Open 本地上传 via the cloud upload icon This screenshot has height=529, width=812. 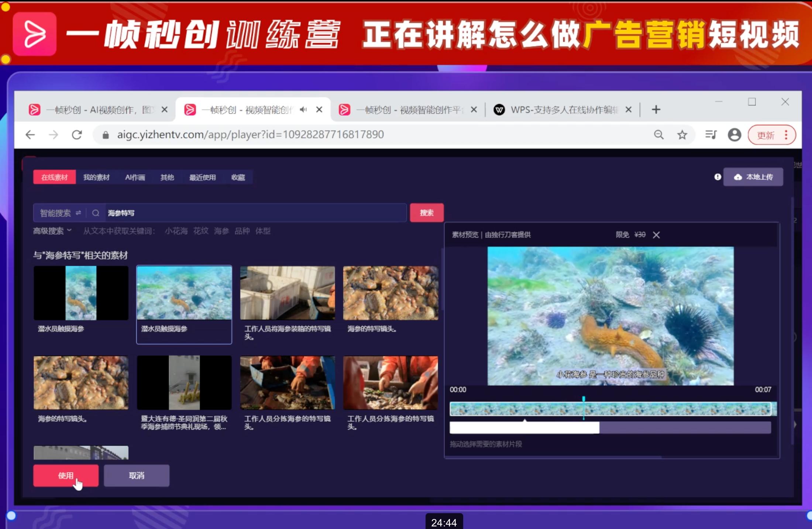point(737,177)
